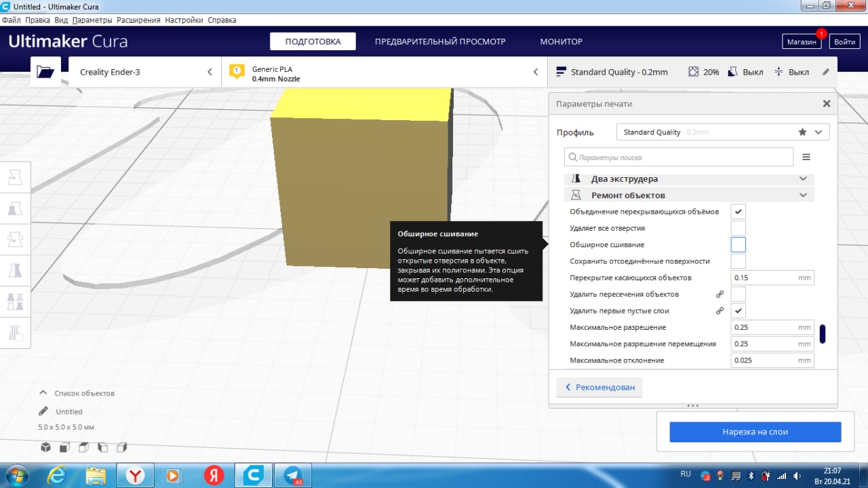Enable Удаляет все отверстия checkbox

click(738, 228)
